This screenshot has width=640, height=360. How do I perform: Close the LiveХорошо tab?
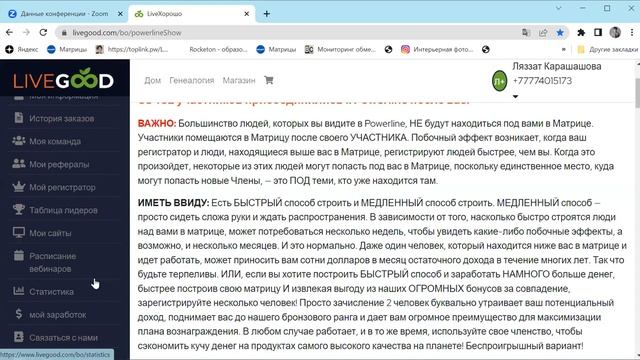tap(247, 14)
